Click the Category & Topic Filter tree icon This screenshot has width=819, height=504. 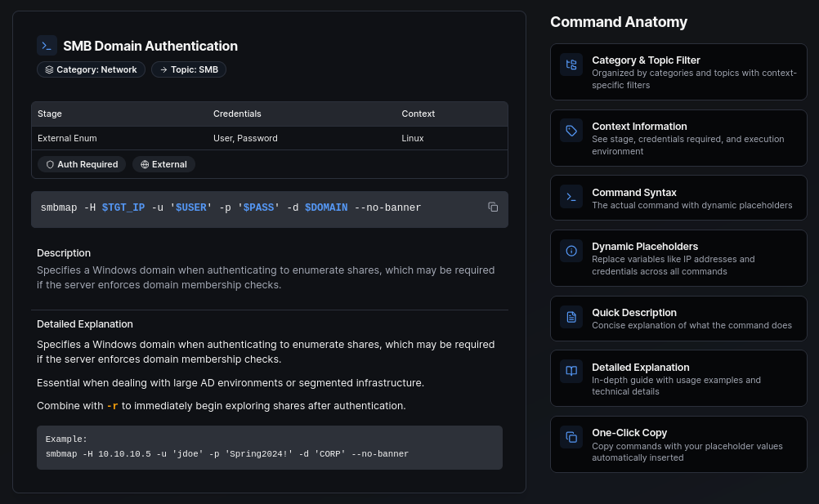click(571, 65)
